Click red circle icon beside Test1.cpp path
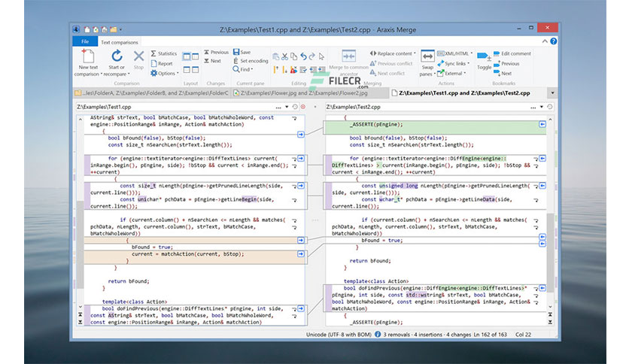Viewport: 629px width, 364px height. pos(303,107)
